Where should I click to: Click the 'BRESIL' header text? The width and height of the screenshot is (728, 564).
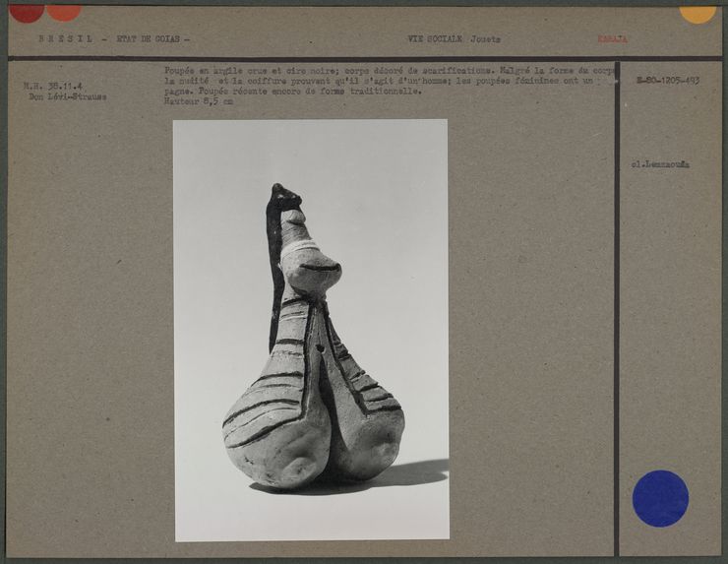pos(66,39)
